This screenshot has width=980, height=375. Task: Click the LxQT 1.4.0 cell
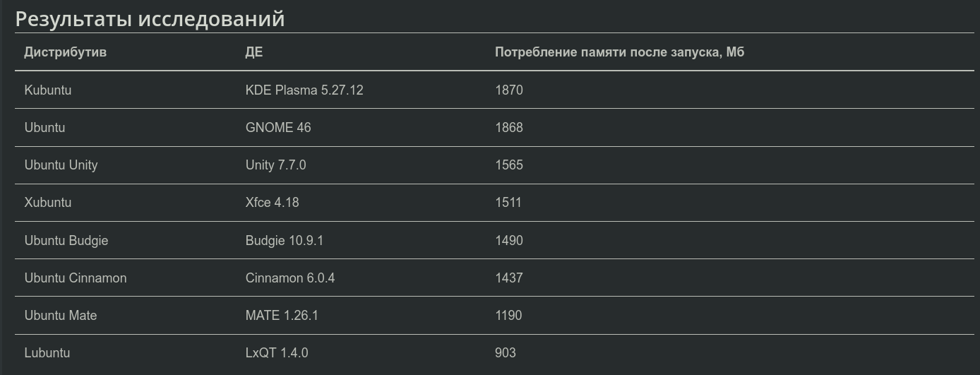pyautogui.click(x=277, y=353)
